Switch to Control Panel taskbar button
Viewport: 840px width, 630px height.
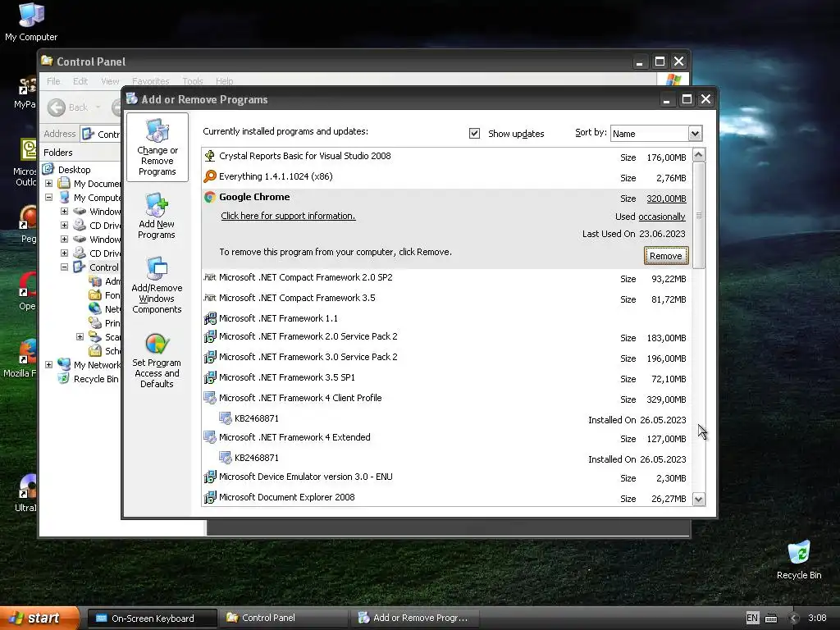283,618
